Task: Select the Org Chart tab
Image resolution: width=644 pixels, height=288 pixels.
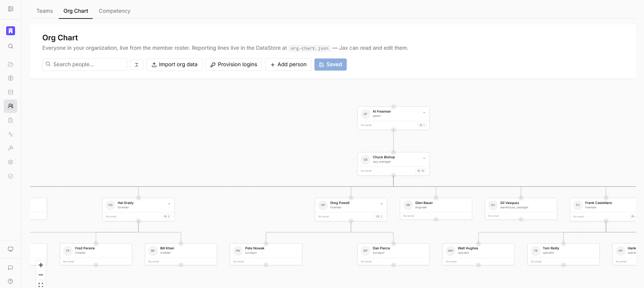Action: click(76, 11)
